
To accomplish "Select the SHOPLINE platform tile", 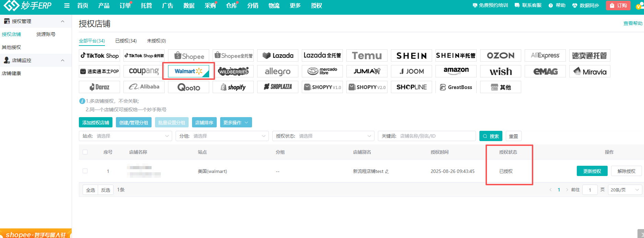I will (x=412, y=87).
